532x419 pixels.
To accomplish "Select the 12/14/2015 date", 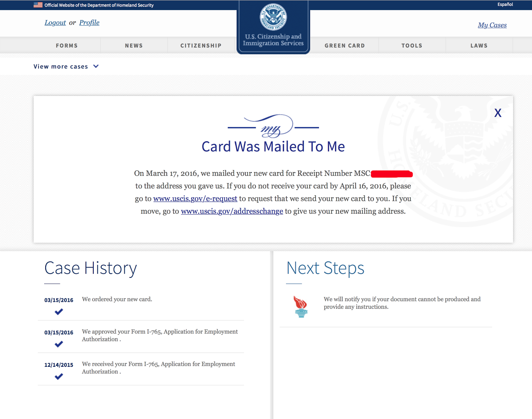I will [59, 365].
